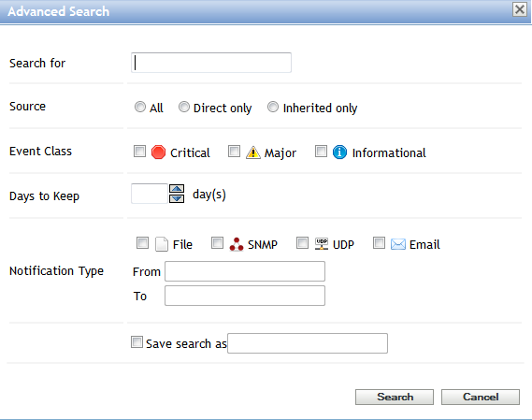532x420 pixels.
Task: Click the Cancel button
Action: 481,397
